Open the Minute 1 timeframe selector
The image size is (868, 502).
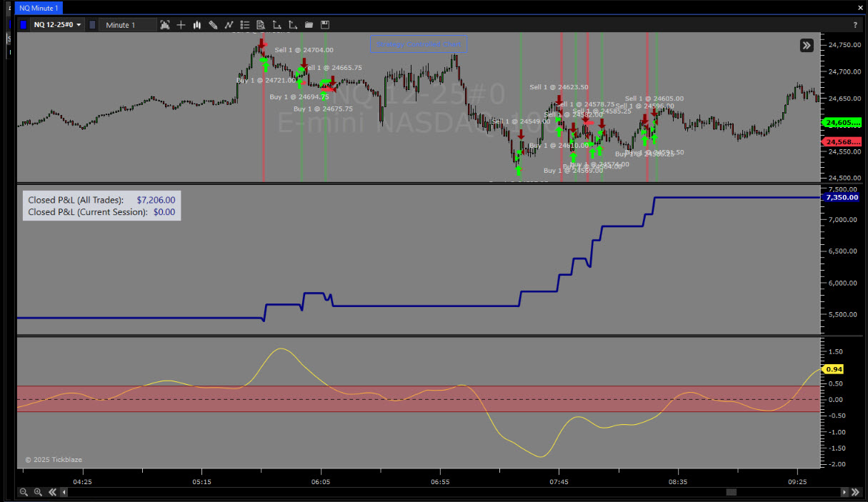[127, 25]
